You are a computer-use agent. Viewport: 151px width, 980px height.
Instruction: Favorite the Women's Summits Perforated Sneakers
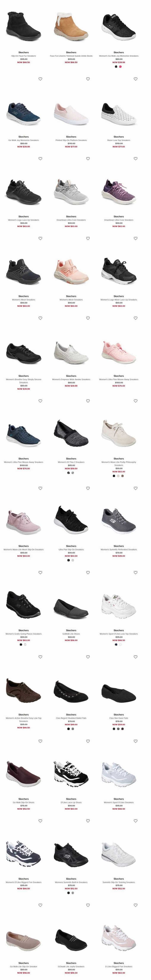pos(135,488)
